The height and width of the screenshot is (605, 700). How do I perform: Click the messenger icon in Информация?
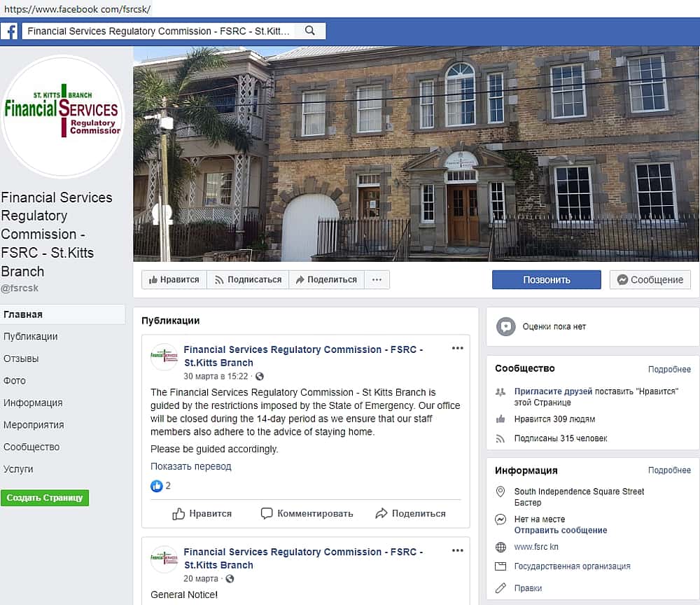[x=500, y=520]
